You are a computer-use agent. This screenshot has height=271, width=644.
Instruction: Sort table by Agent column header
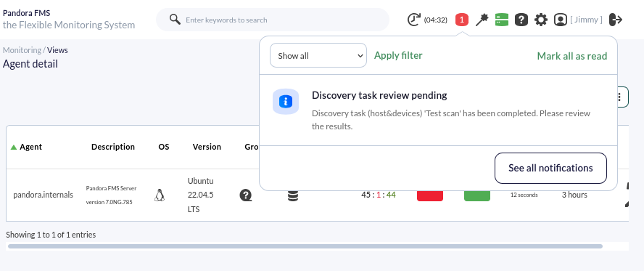click(30, 147)
